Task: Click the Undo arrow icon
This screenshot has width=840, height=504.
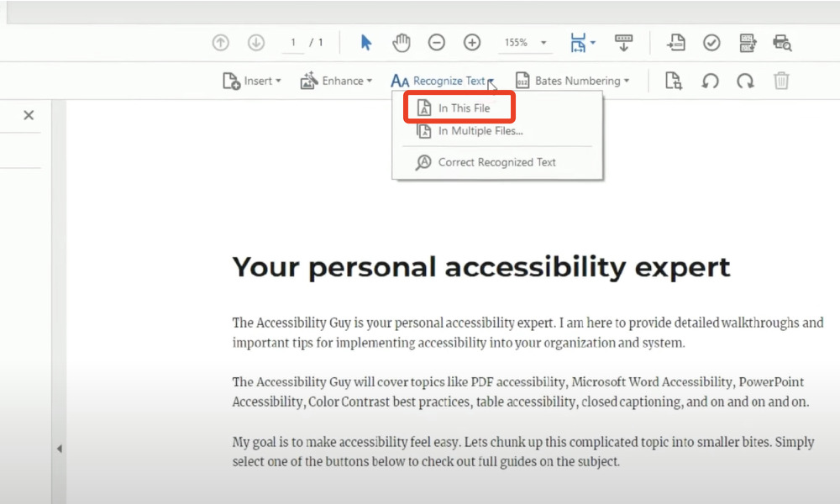Action: [x=710, y=81]
